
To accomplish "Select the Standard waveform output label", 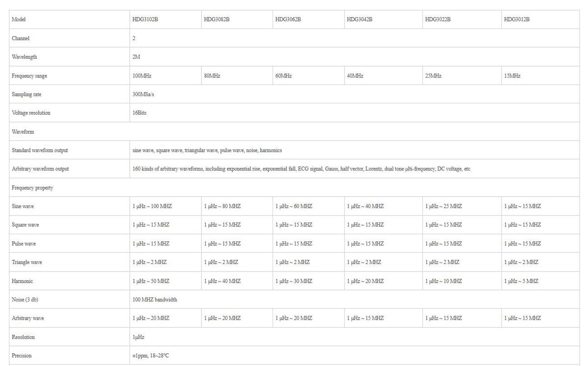I will click(40, 150).
